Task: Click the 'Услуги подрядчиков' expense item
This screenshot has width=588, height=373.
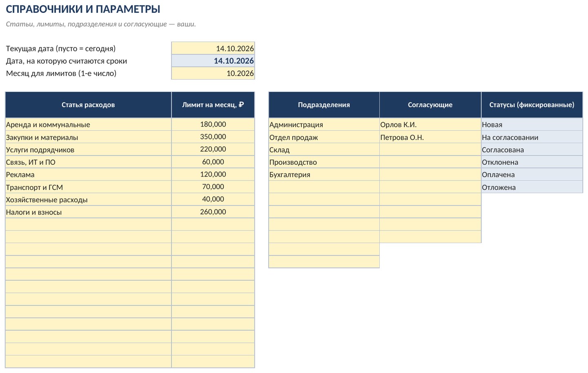Action: (88, 150)
